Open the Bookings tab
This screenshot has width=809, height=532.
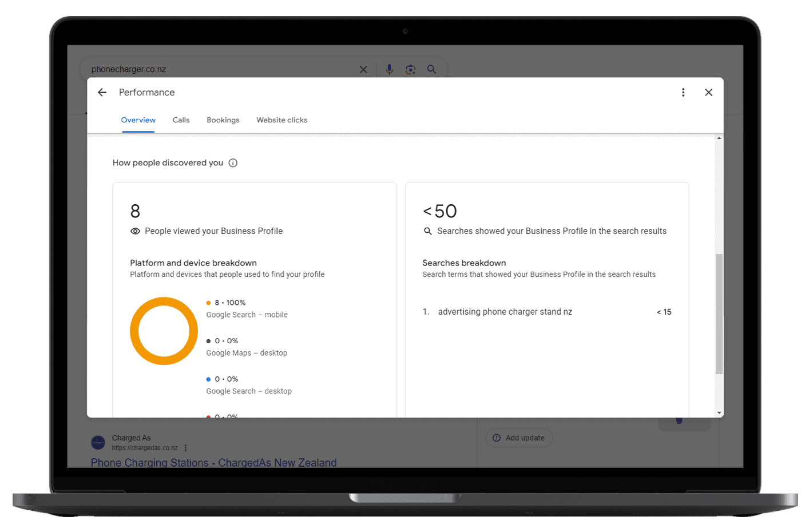pos(223,120)
